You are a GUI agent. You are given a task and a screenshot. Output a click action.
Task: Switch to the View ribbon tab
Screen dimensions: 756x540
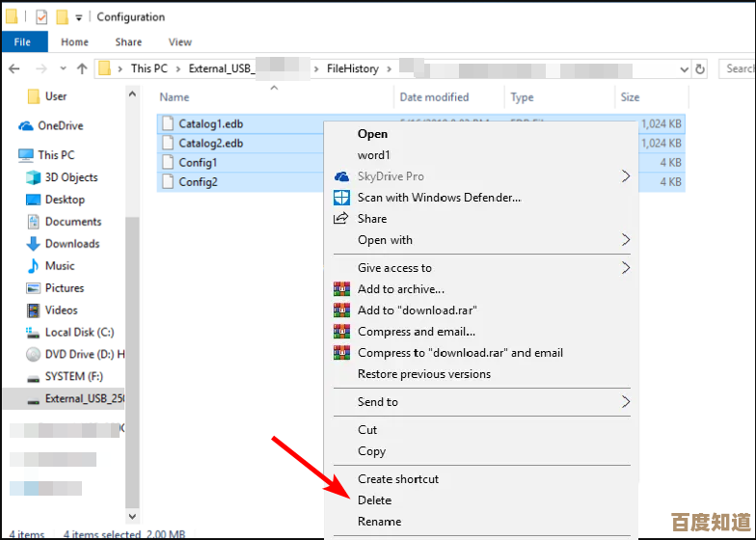tap(180, 42)
